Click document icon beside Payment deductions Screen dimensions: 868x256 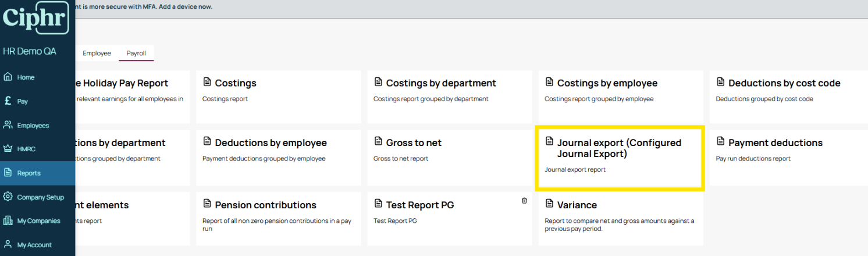pyautogui.click(x=720, y=141)
